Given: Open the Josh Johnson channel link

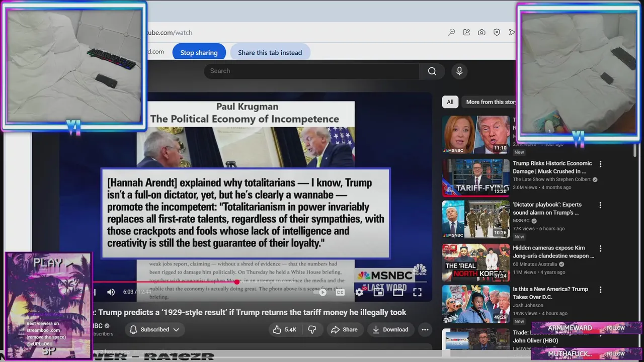Looking at the screenshot, I should pyautogui.click(x=528, y=305).
